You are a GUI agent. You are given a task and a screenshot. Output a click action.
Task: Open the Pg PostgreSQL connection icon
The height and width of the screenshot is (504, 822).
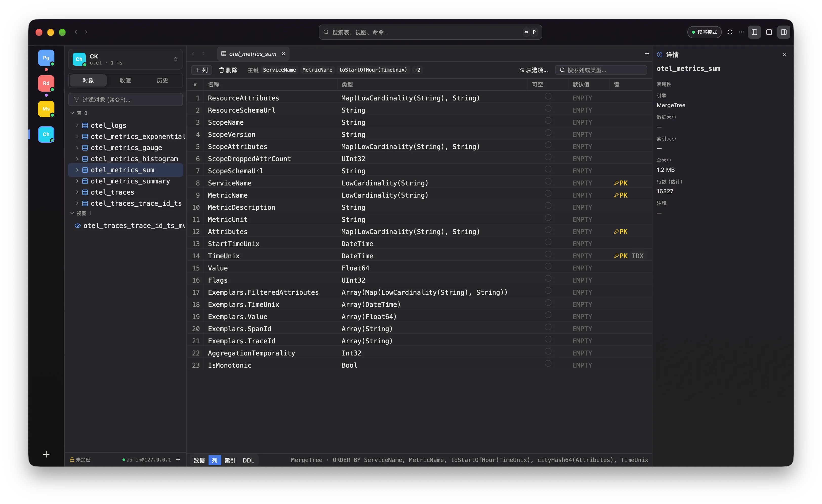46,58
